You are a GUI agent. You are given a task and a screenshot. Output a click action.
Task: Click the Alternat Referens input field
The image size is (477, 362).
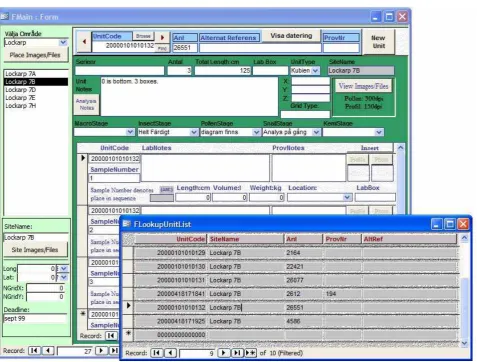[260, 48]
